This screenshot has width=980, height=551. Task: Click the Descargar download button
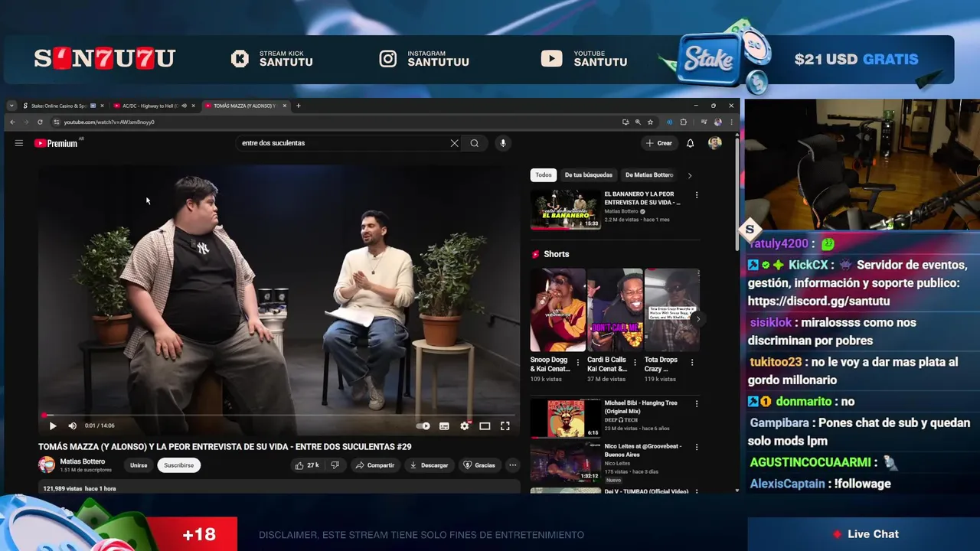coord(429,465)
